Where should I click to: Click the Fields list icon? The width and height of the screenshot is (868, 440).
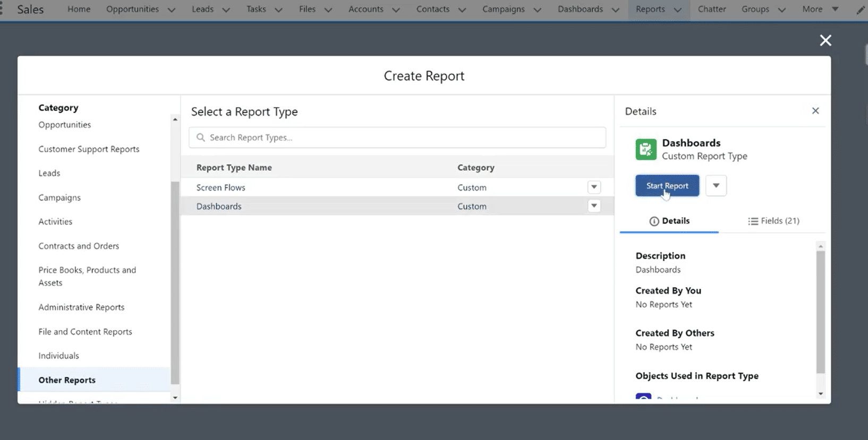click(753, 221)
